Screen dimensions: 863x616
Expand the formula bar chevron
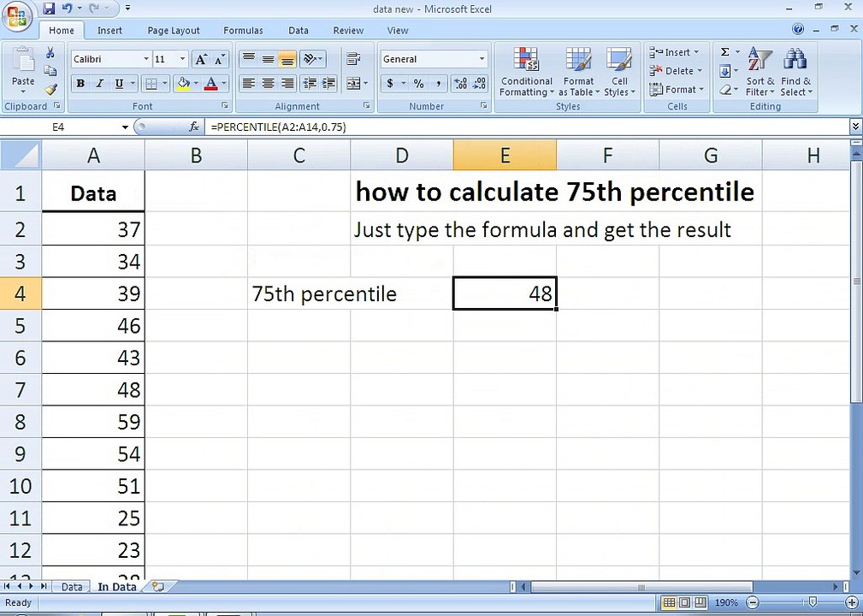855,127
